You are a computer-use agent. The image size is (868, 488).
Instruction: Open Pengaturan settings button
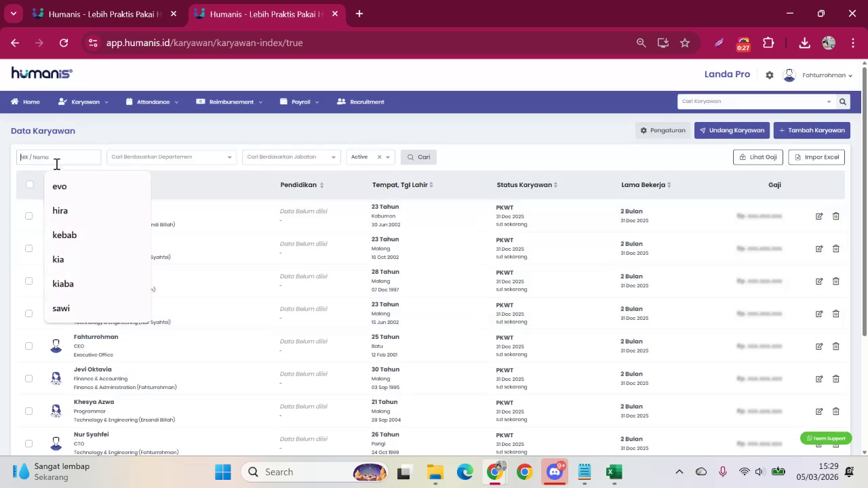point(663,130)
